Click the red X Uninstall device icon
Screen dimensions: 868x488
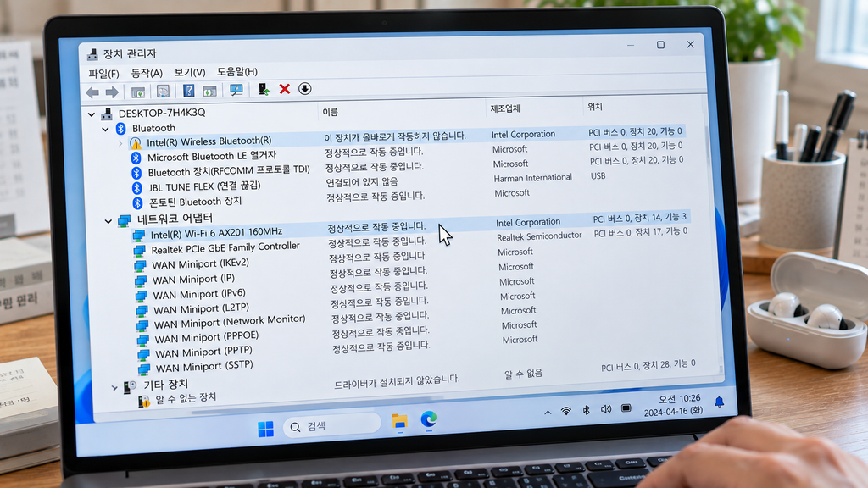pos(285,88)
